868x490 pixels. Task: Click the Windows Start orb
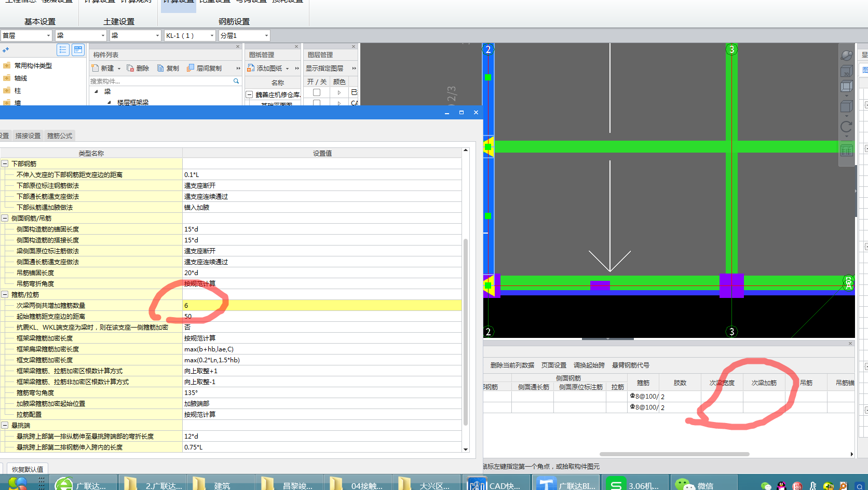[x=17, y=484]
